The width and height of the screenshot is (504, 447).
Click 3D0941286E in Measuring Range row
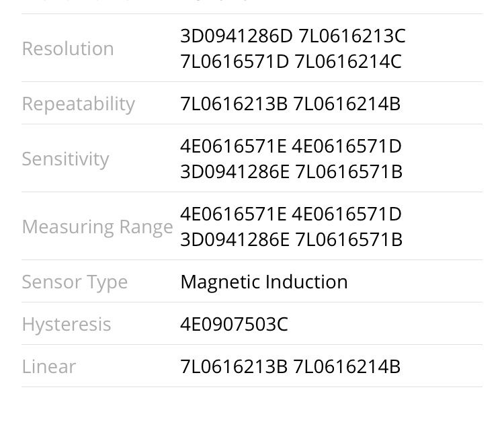[x=235, y=239]
